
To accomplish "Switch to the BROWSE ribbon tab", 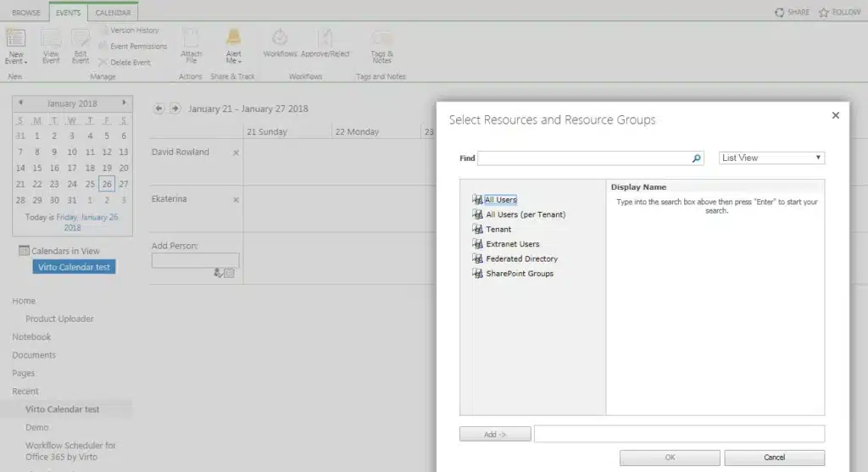I will point(26,12).
